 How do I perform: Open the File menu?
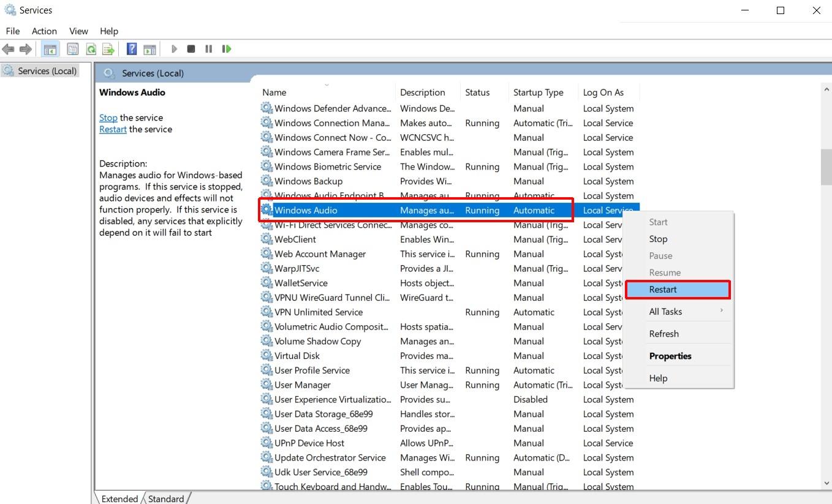click(13, 31)
